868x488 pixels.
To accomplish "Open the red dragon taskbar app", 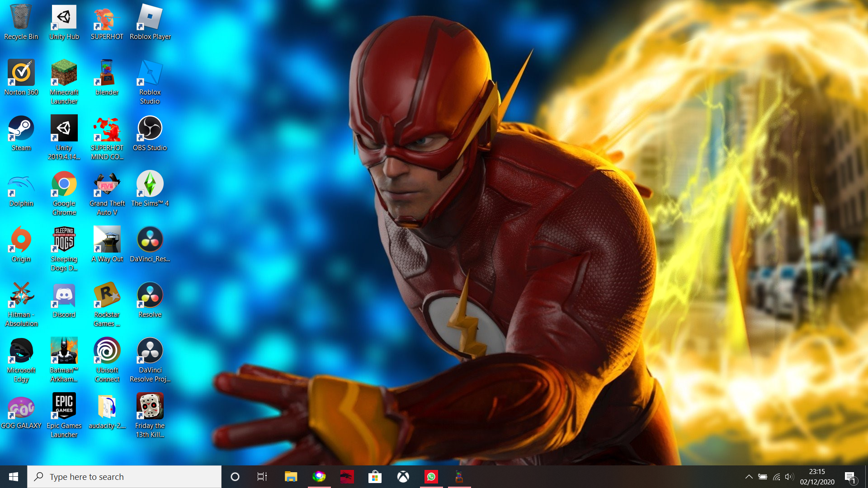I will (x=347, y=477).
